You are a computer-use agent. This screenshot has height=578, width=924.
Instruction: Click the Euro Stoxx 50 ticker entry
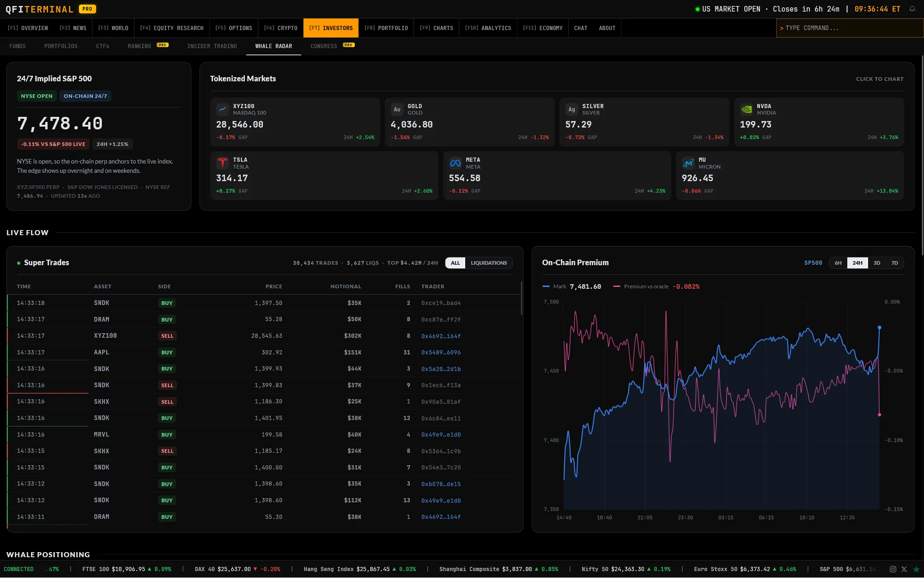[x=745, y=569]
